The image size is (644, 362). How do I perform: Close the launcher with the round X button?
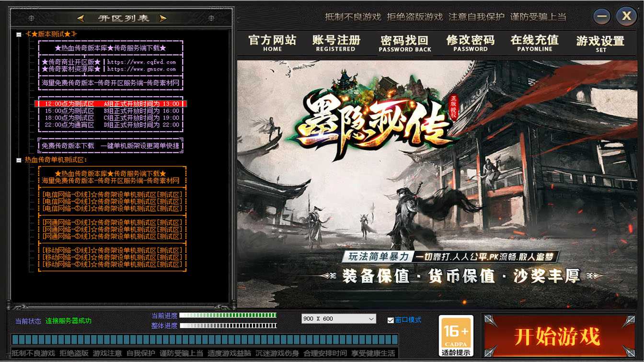(x=626, y=17)
